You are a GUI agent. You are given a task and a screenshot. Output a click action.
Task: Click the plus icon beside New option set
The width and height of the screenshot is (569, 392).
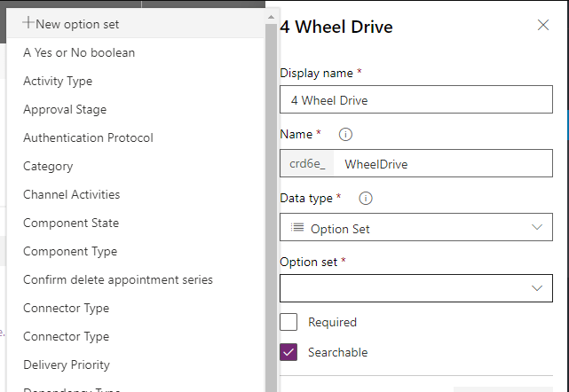(28, 23)
